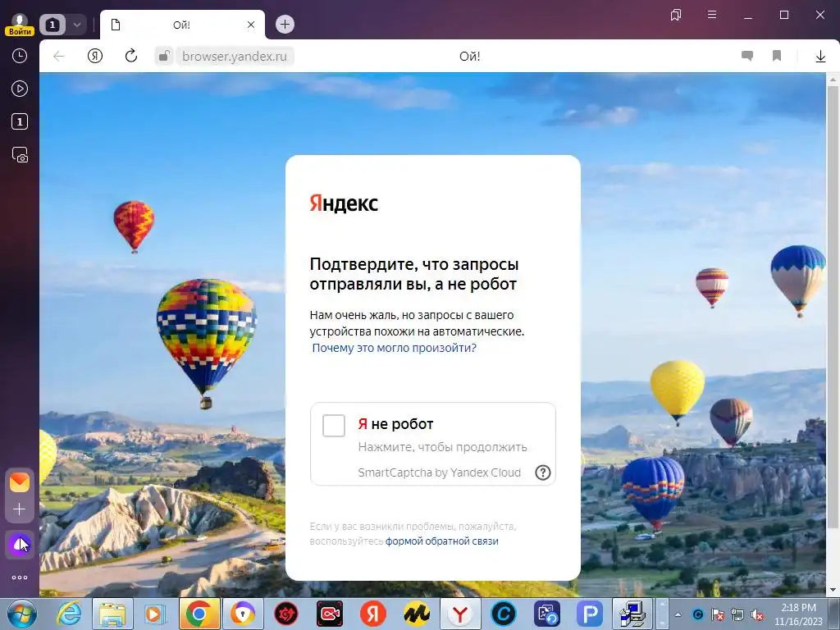This screenshot has width=840, height=630.
Task: Open the tab counter button
Action: tap(52, 25)
